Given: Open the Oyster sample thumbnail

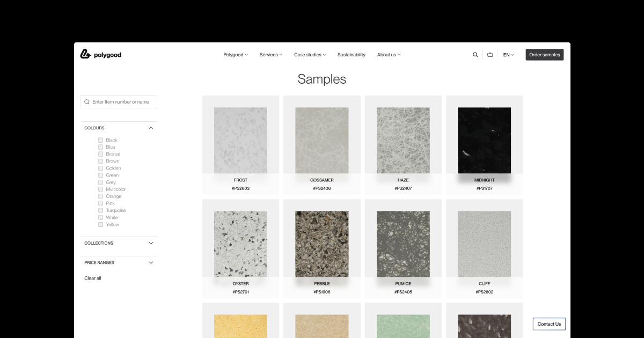Looking at the screenshot, I should point(240,244).
